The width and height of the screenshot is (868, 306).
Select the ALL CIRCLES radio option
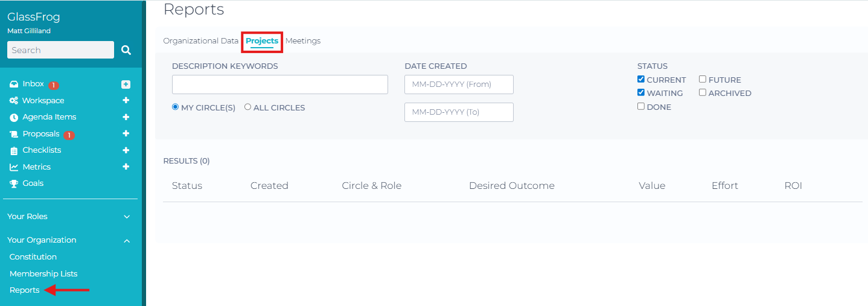click(x=247, y=107)
